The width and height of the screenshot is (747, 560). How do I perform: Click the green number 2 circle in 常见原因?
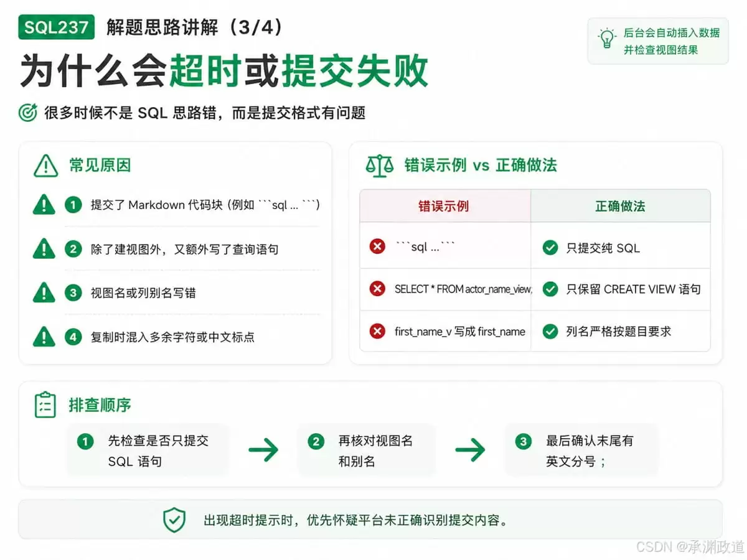pos(73,249)
